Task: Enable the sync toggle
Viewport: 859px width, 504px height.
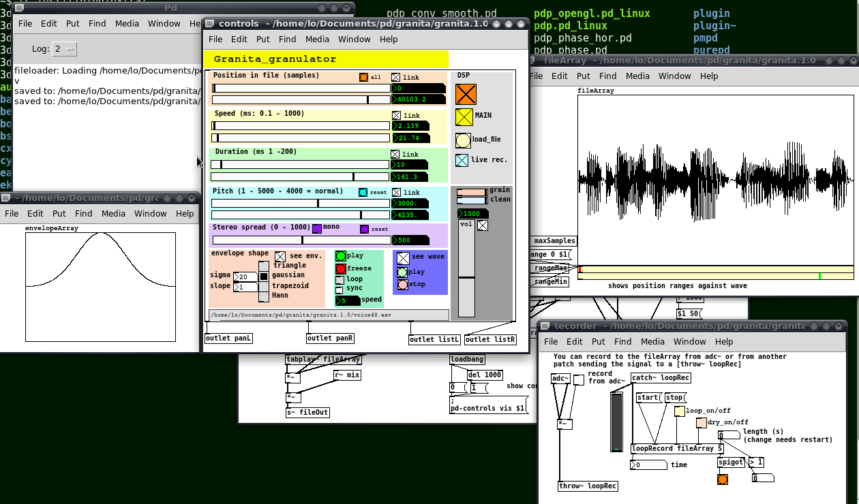Action: [339, 290]
